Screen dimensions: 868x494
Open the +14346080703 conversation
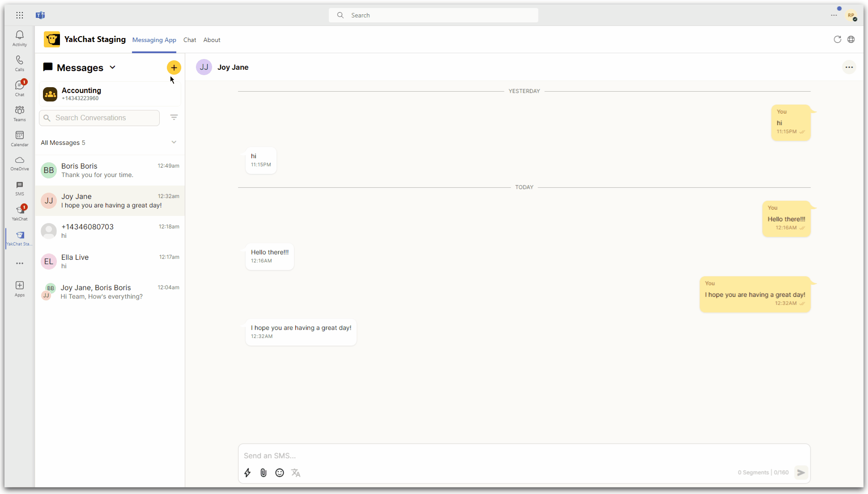click(110, 231)
